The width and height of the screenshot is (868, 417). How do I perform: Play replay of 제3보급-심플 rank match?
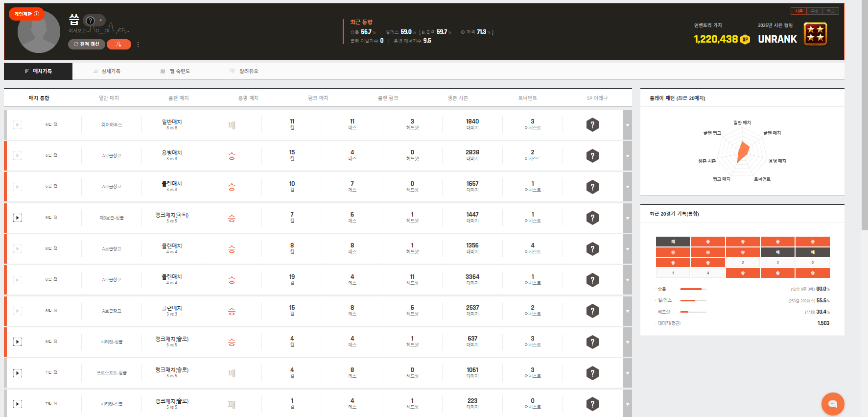click(17, 218)
